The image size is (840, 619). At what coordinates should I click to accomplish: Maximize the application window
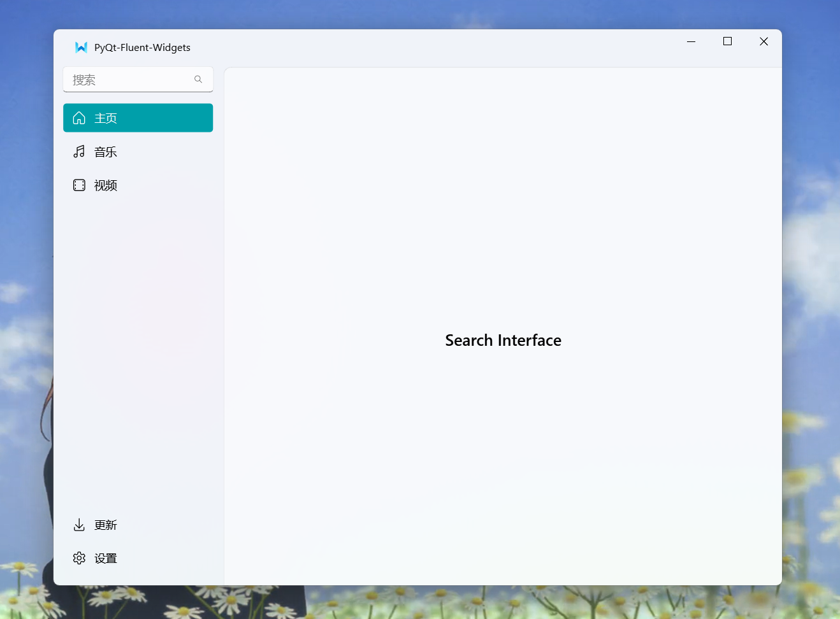pyautogui.click(x=727, y=41)
